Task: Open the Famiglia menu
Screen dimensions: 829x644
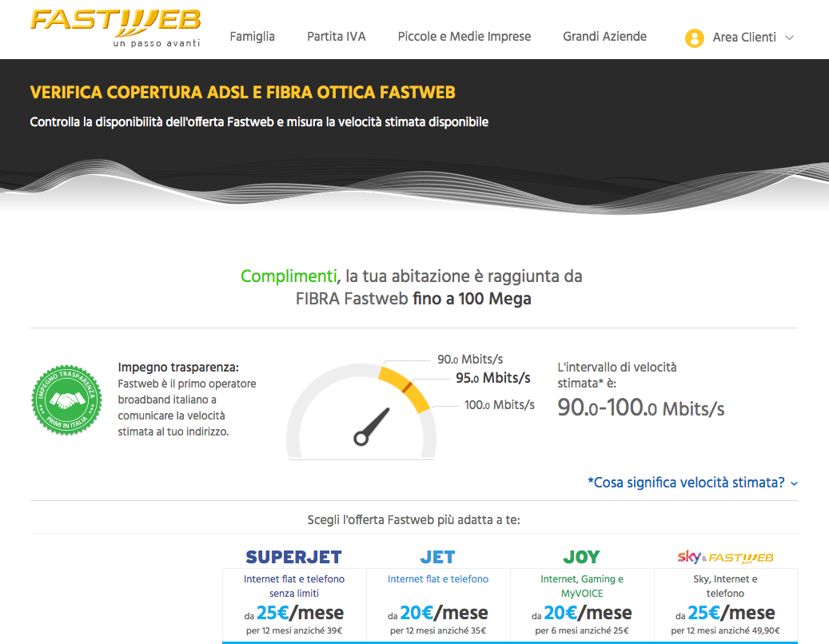Action: tap(252, 37)
